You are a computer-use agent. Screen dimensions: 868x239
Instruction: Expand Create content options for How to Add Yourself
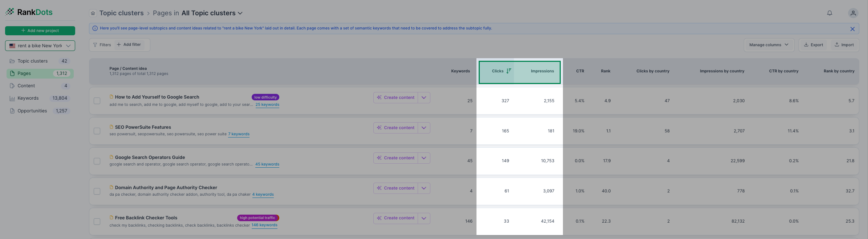424,97
